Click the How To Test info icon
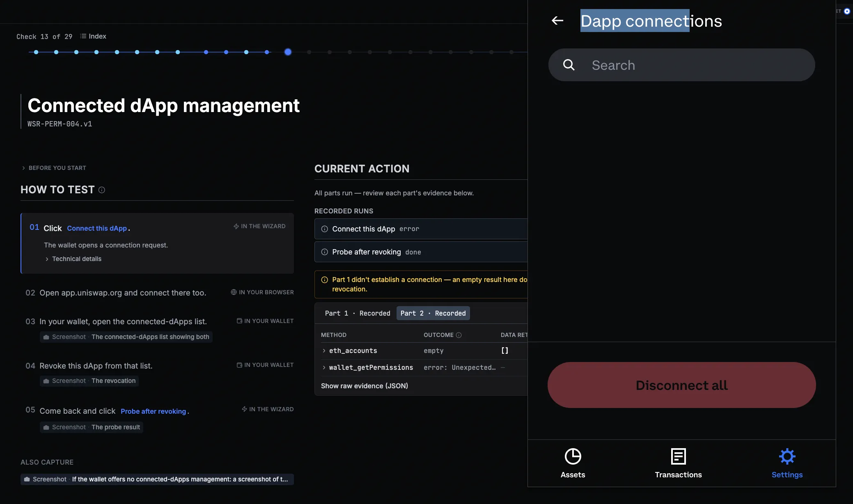 [x=102, y=190]
